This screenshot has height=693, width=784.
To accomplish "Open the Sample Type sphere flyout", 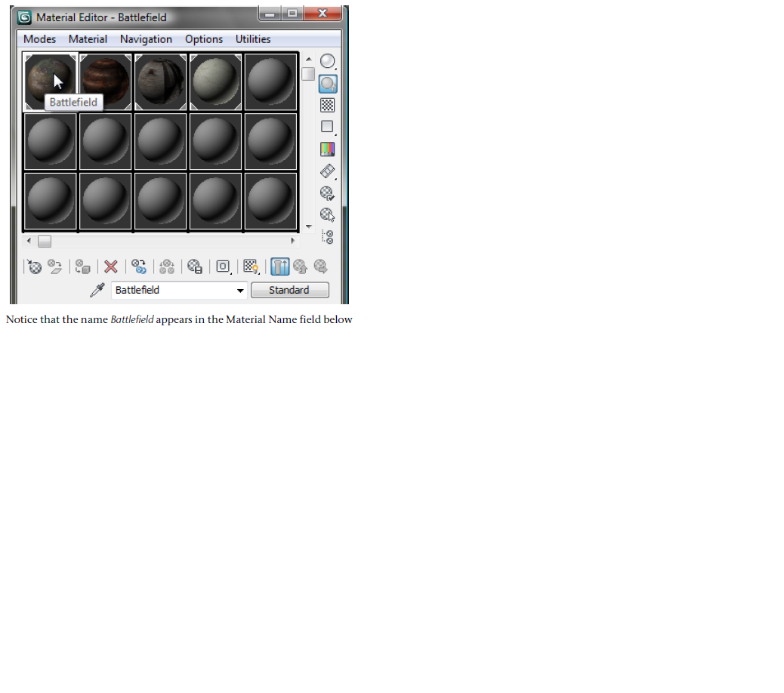I will tap(328, 61).
